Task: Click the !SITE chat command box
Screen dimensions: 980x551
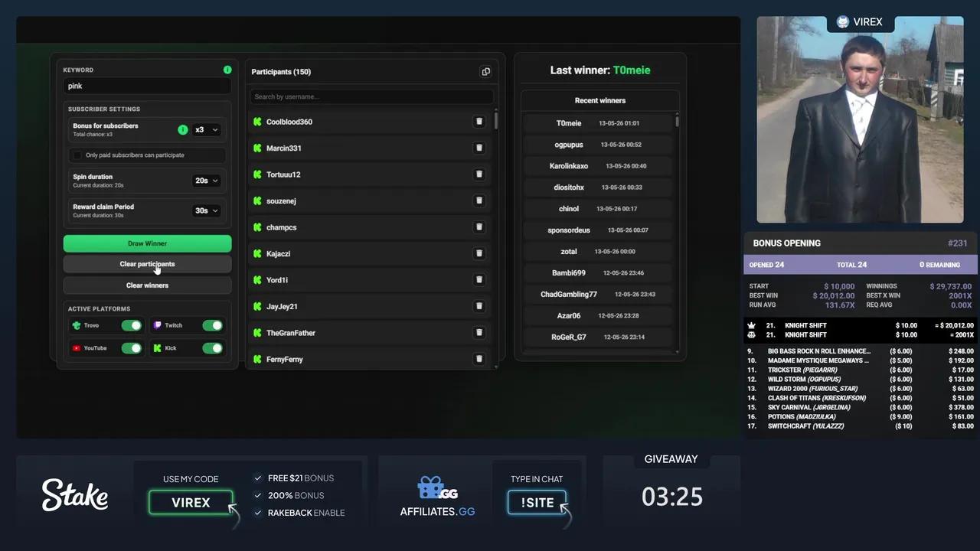Action: pyautogui.click(x=537, y=503)
